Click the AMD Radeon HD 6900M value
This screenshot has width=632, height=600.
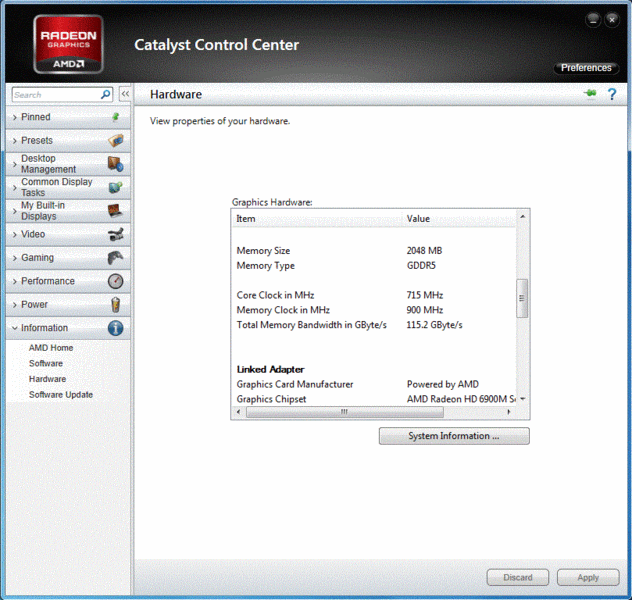tap(461, 399)
